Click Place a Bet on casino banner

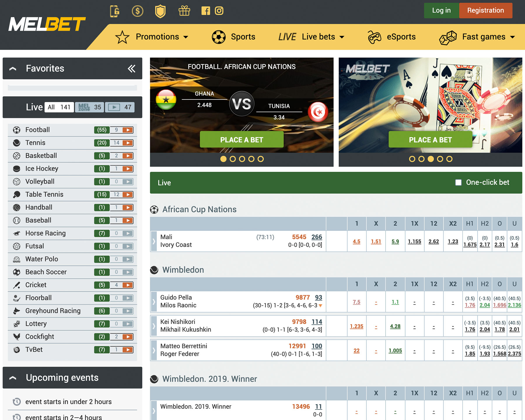pos(430,140)
